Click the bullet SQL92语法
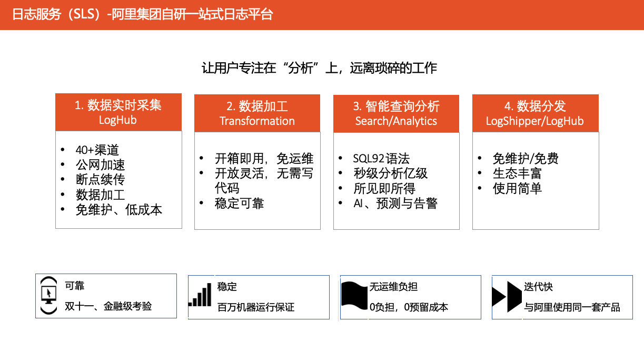The height and width of the screenshot is (350, 644). click(381, 159)
